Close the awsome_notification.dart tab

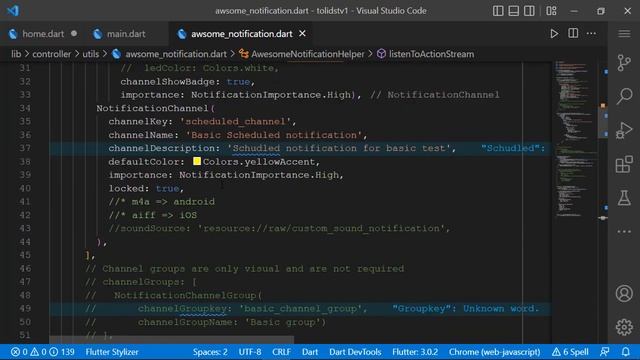pos(302,33)
